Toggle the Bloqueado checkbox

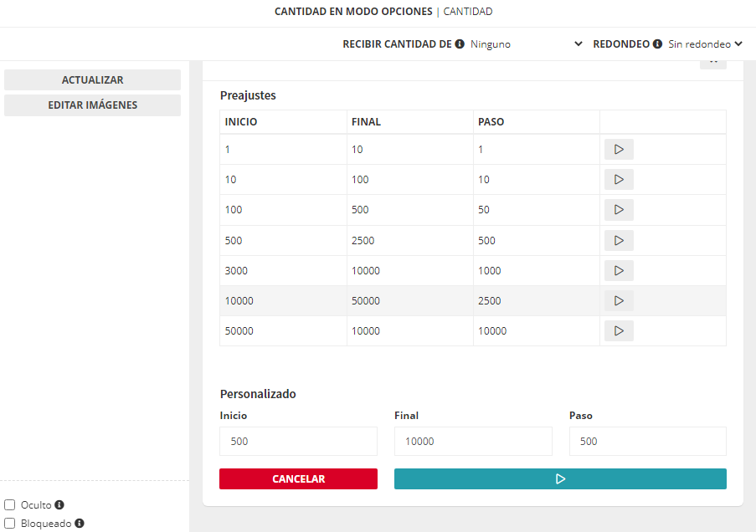tap(10, 524)
